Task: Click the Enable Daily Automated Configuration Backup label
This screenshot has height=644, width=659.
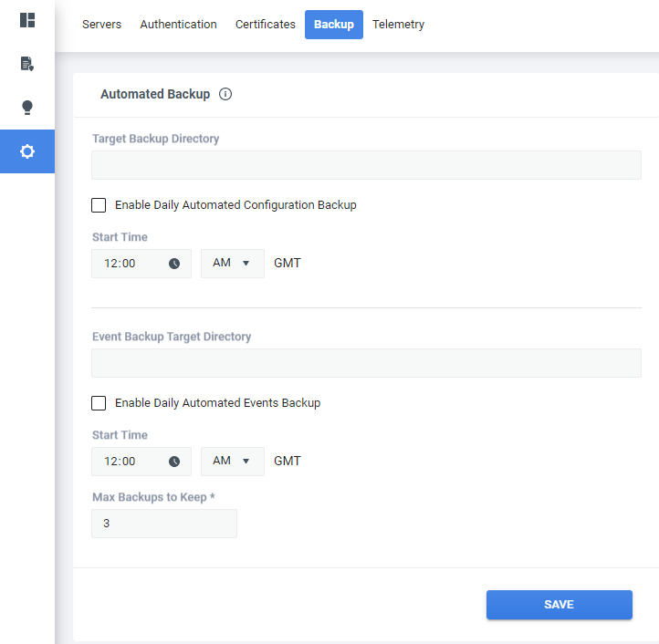Action: click(235, 205)
